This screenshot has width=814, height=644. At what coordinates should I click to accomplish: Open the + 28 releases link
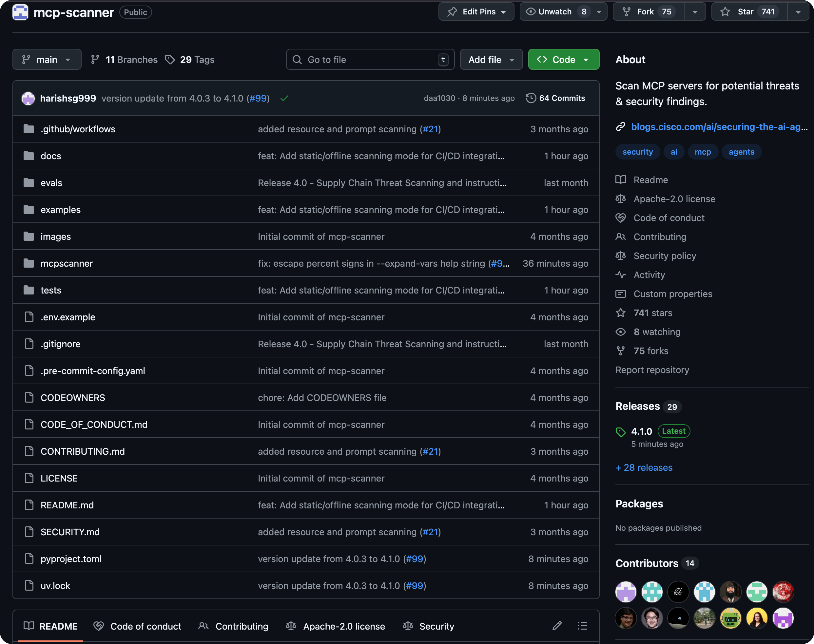[x=644, y=467]
